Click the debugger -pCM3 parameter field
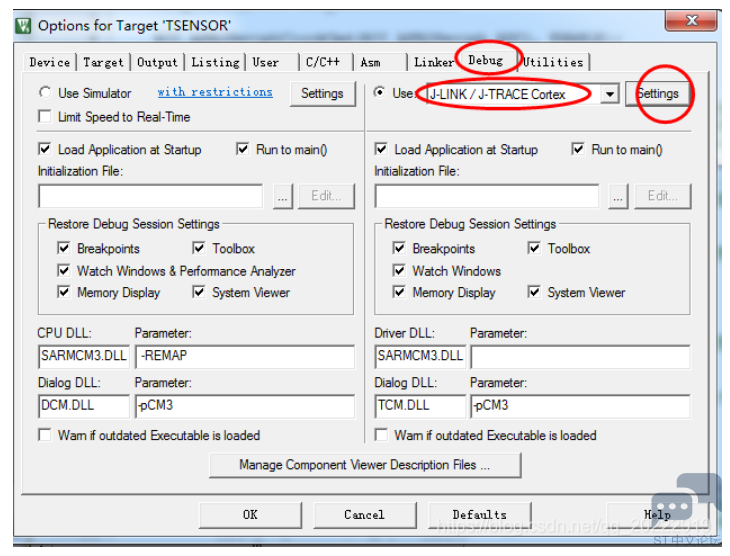The image size is (730, 556). point(581,406)
